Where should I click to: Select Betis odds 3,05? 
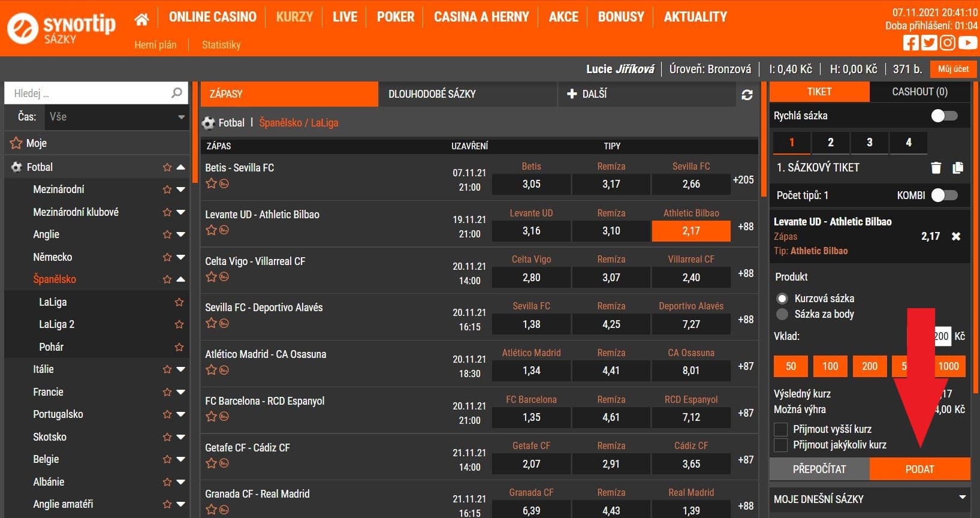tap(531, 184)
